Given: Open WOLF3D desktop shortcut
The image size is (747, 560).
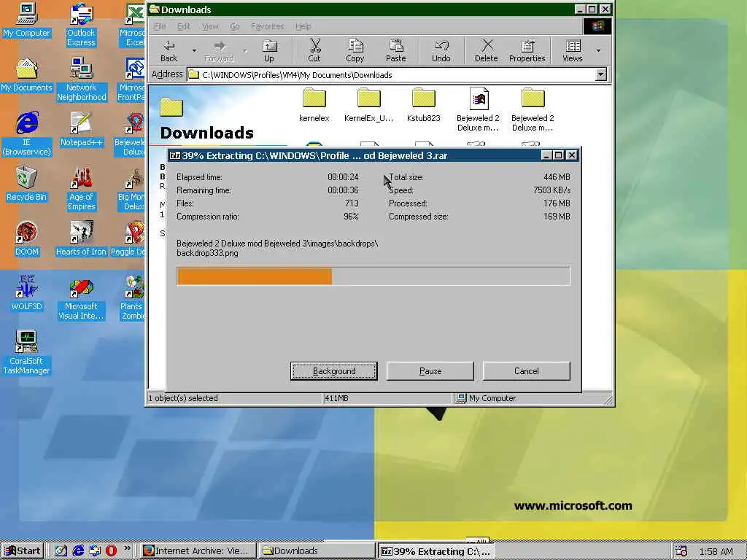Looking at the screenshot, I should click(x=27, y=293).
